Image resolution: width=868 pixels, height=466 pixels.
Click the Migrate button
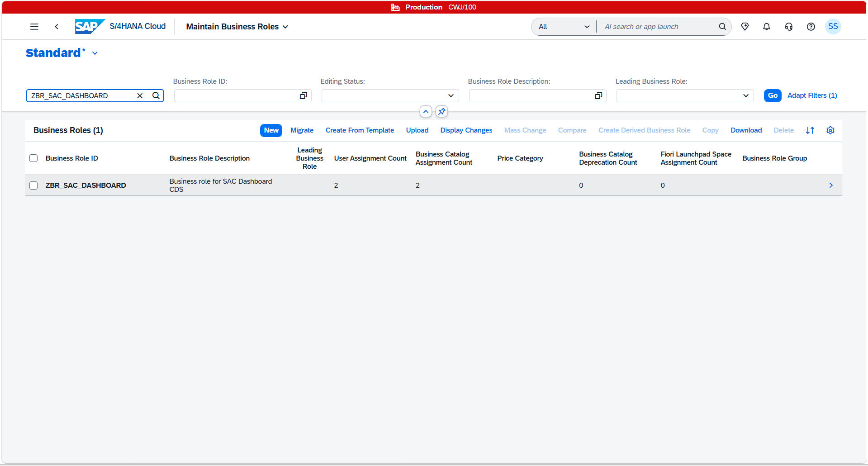point(302,130)
